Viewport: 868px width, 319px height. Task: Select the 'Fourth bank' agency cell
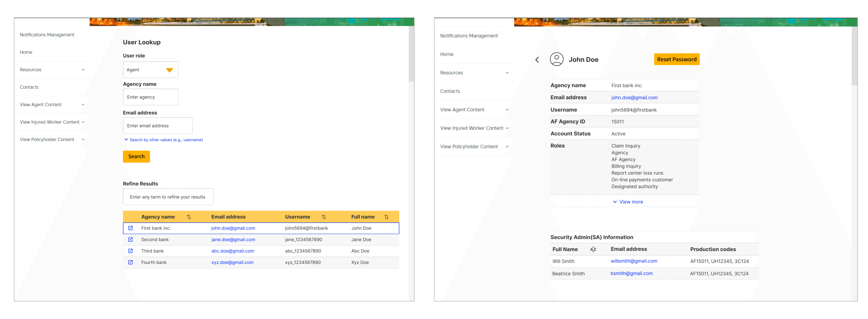154,262
